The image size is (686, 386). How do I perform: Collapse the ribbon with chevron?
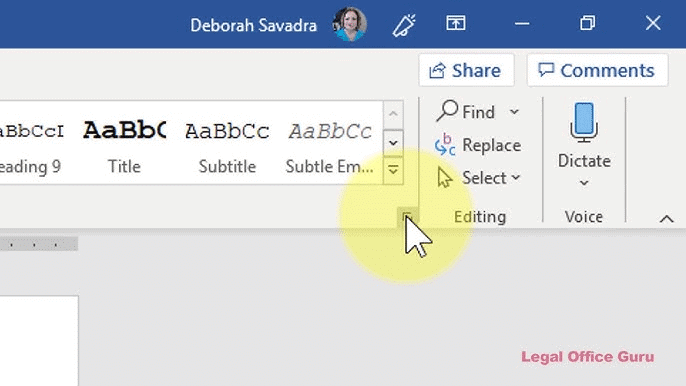(x=666, y=218)
